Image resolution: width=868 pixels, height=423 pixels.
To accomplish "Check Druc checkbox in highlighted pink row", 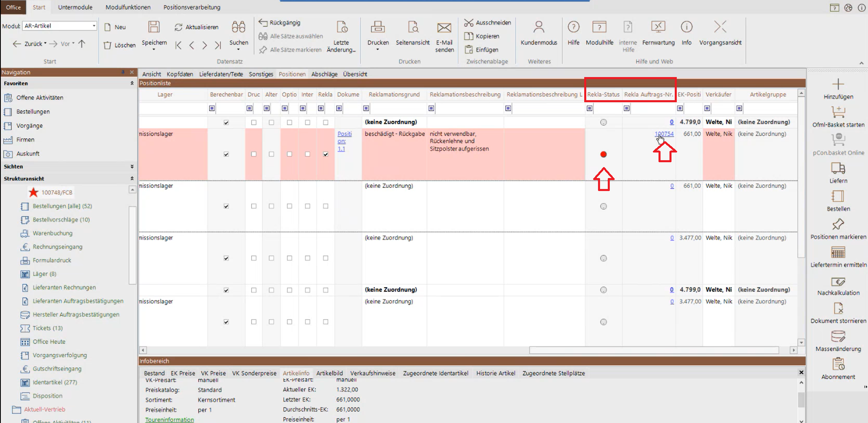I will click(254, 154).
